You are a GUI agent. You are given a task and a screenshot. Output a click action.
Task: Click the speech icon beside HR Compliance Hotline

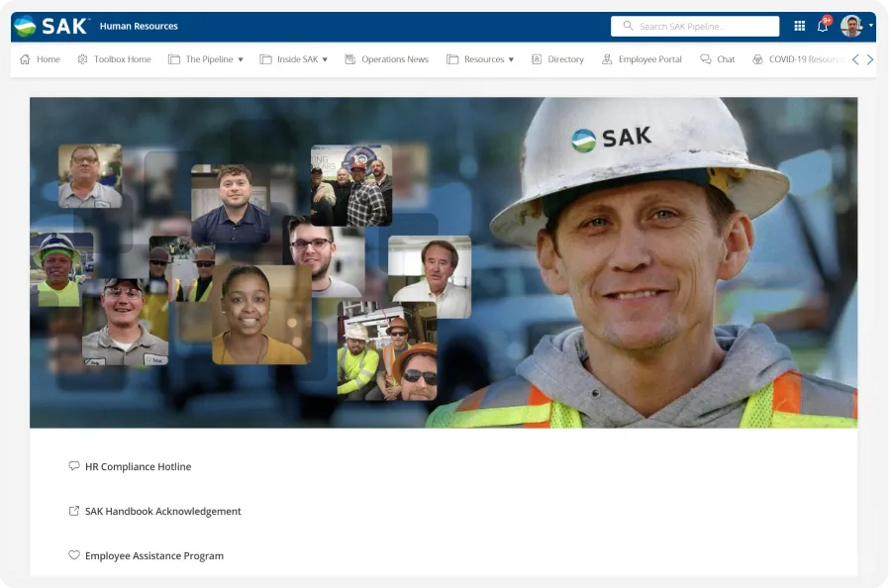(73, 465)
